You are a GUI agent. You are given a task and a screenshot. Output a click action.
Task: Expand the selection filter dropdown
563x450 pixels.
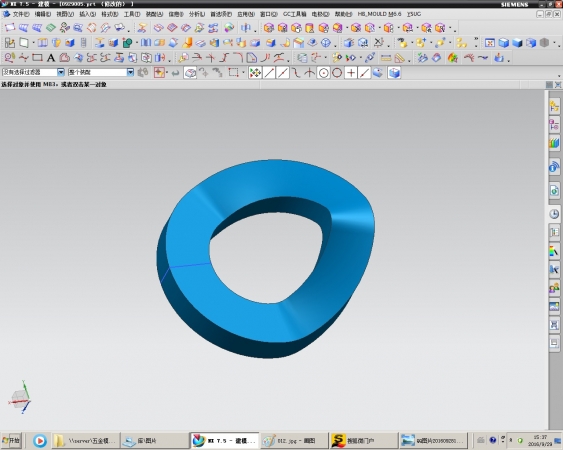tap(61, 72)
